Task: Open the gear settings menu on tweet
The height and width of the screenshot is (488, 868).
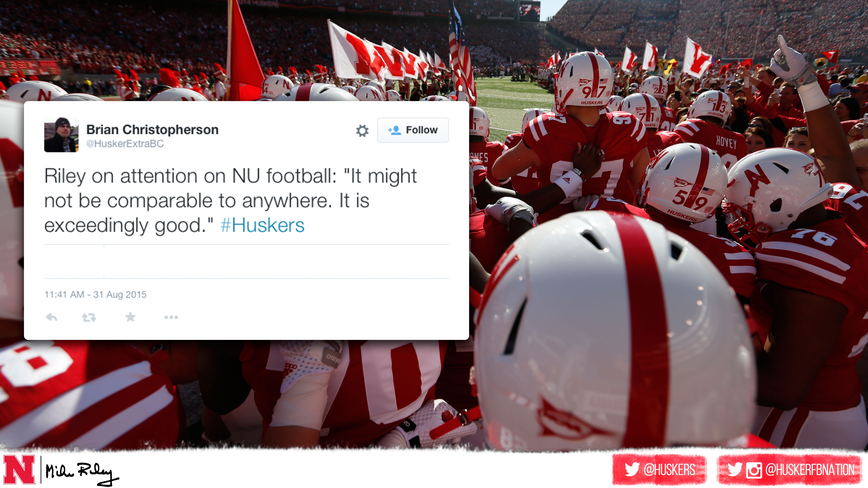Action: 362,131
